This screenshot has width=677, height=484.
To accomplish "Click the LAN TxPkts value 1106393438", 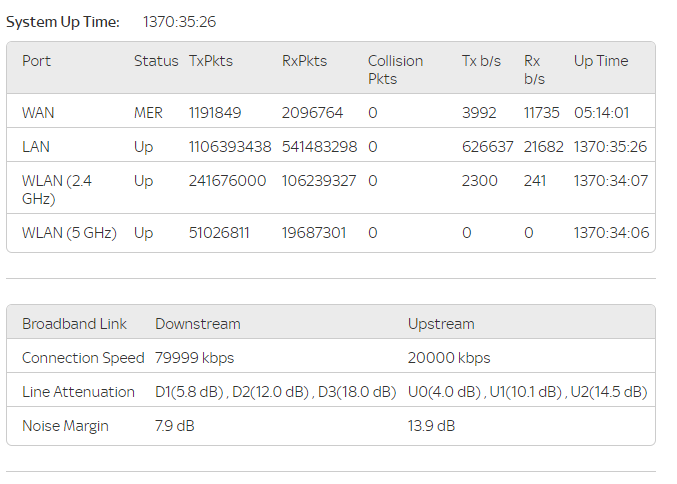I will (230, 147).
